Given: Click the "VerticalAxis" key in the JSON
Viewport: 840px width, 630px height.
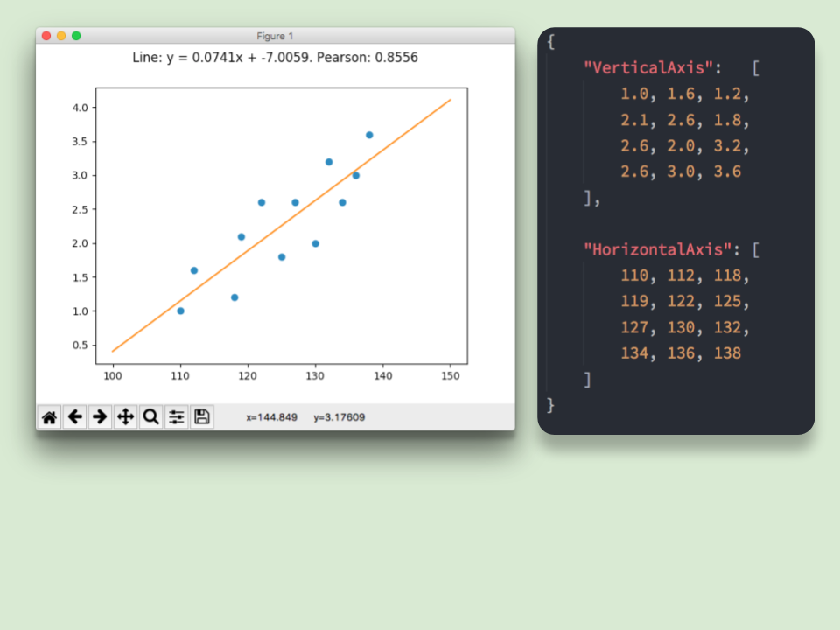Looking at the screenshot, I should (653, 67).
